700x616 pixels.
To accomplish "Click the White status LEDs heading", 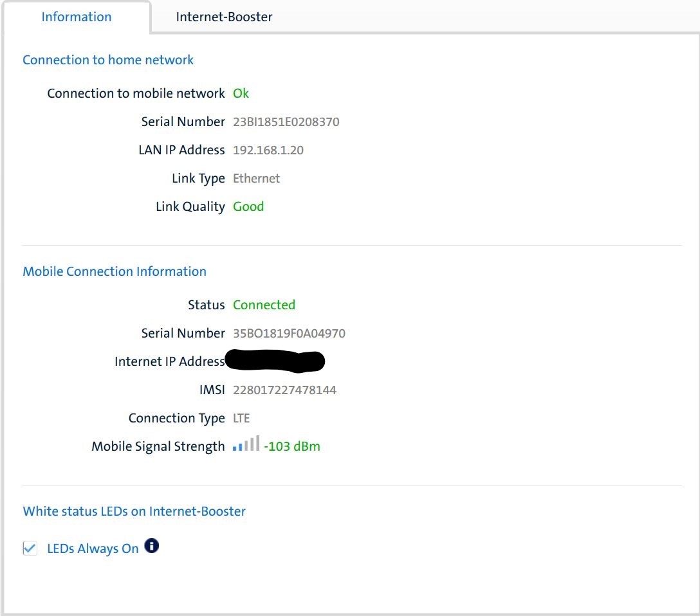I will click(134, 511).
